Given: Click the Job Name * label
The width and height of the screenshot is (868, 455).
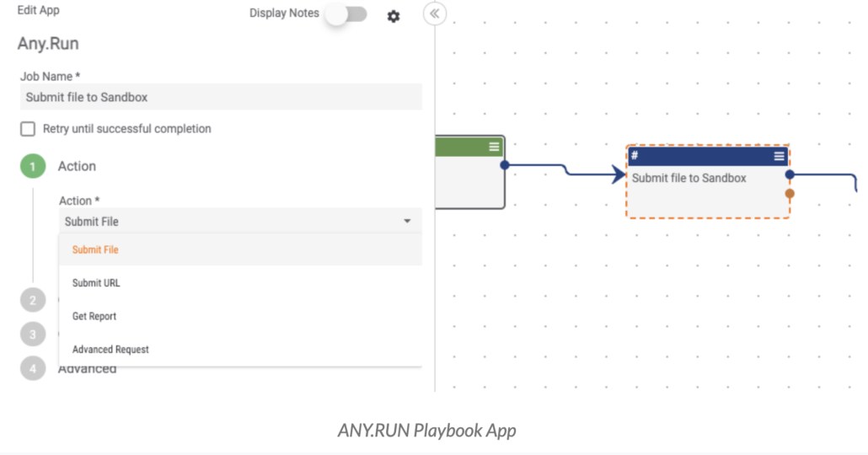Looking at the screenshot, I should tap(51, 77).
